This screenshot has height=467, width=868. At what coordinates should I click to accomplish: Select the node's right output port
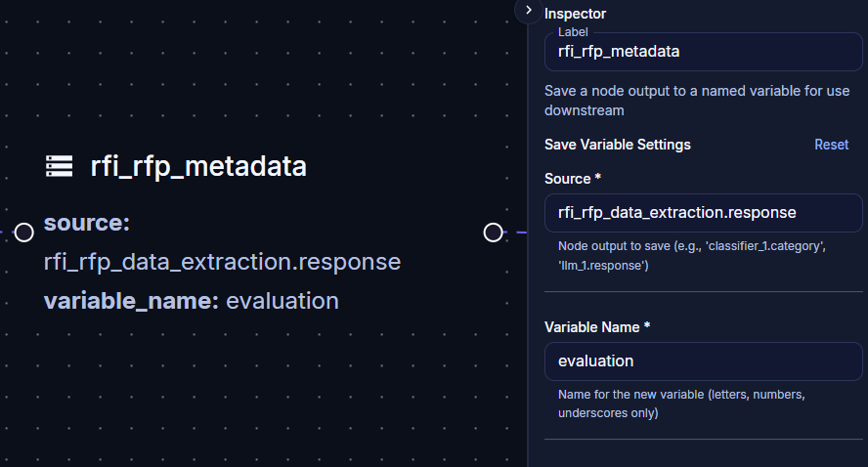tap(494, 233)
